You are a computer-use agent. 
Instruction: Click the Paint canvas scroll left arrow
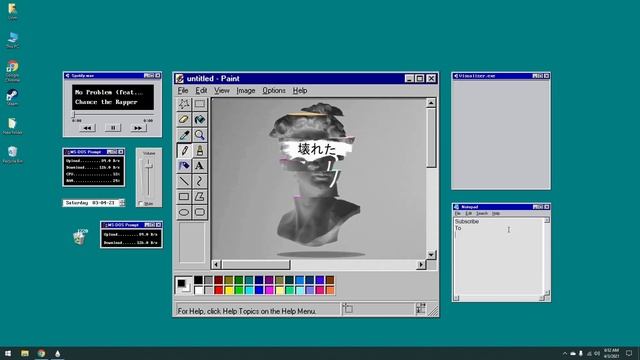tap(216, 264)
